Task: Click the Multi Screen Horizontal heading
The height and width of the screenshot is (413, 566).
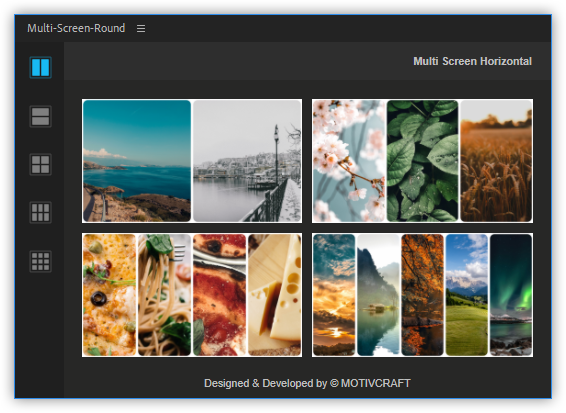Action: [473, 61]
